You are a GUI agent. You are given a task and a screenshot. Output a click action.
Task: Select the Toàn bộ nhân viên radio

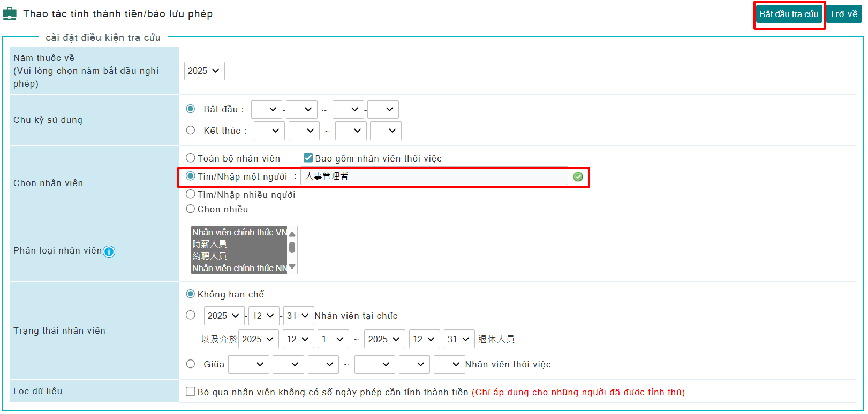pos(190,158)
